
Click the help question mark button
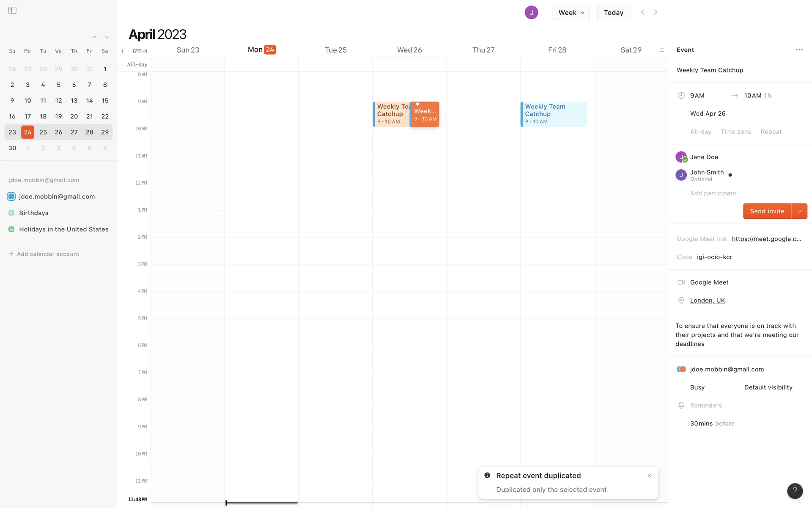point(795,491)
